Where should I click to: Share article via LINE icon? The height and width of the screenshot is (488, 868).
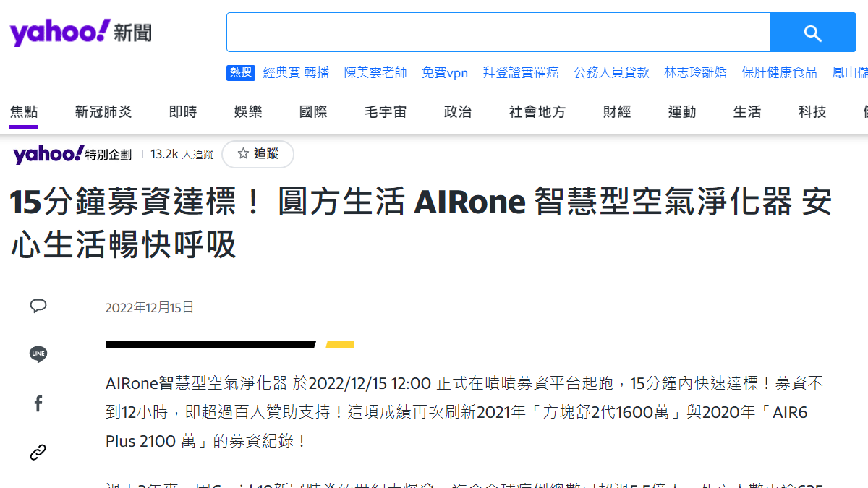(x=38, y=354)
